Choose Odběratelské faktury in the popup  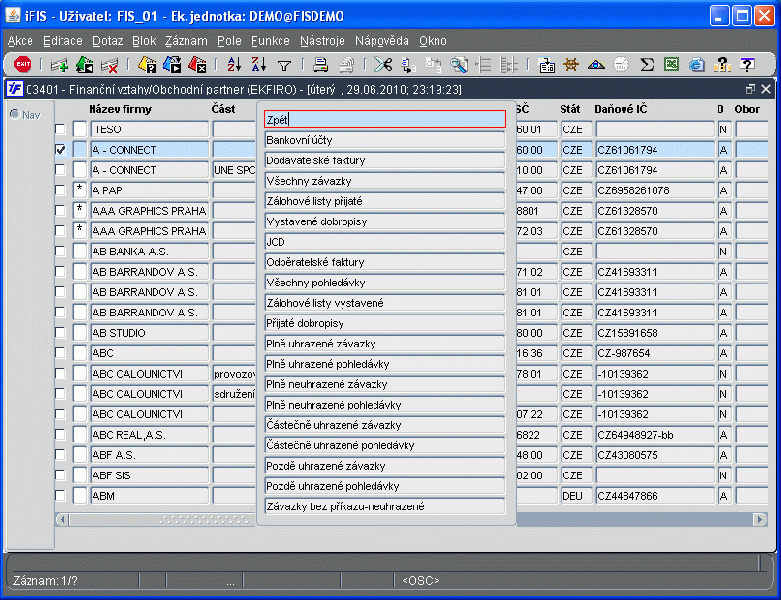click(x=385, y=262)
